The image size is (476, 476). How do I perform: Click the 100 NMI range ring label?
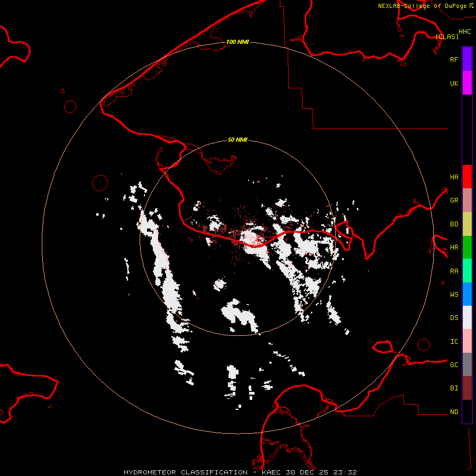coord(237,42)
